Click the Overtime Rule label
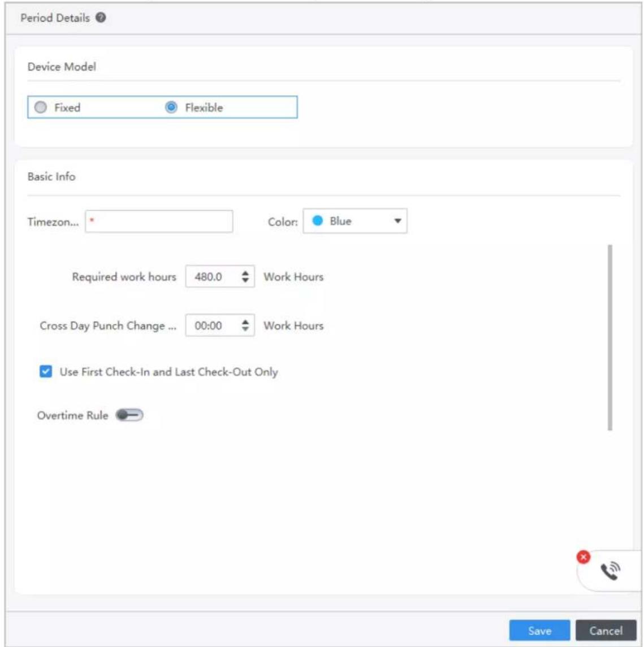 point(73,415)
